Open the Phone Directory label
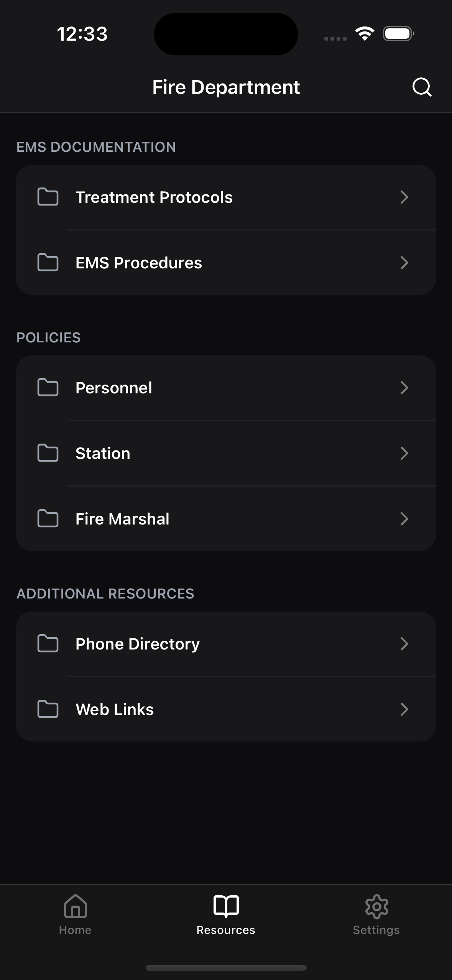452x980 pixels. tap(138, 644)
